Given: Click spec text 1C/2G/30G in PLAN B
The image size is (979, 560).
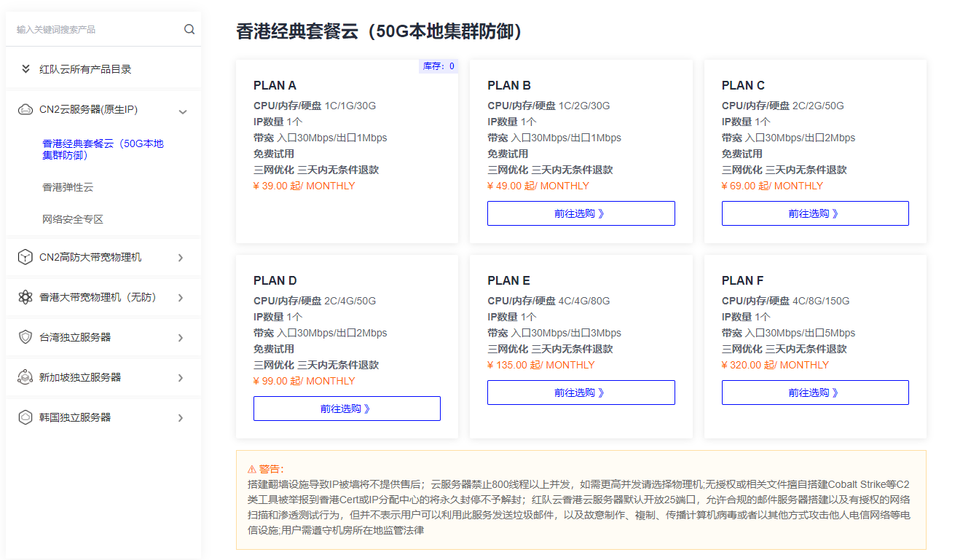Looking at the screenshot, I should pyautogui.click(x=584, y=106).
